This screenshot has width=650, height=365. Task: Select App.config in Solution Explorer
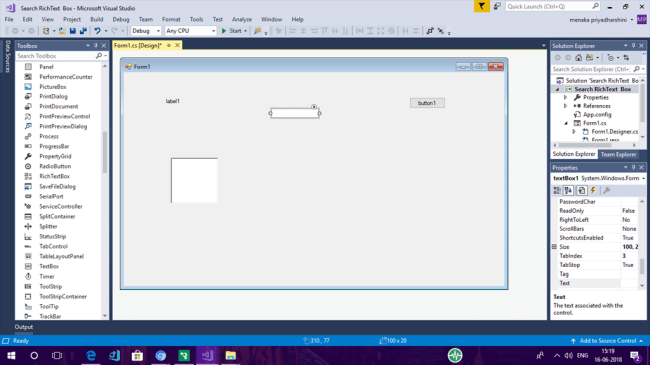(x=597, y=114)
